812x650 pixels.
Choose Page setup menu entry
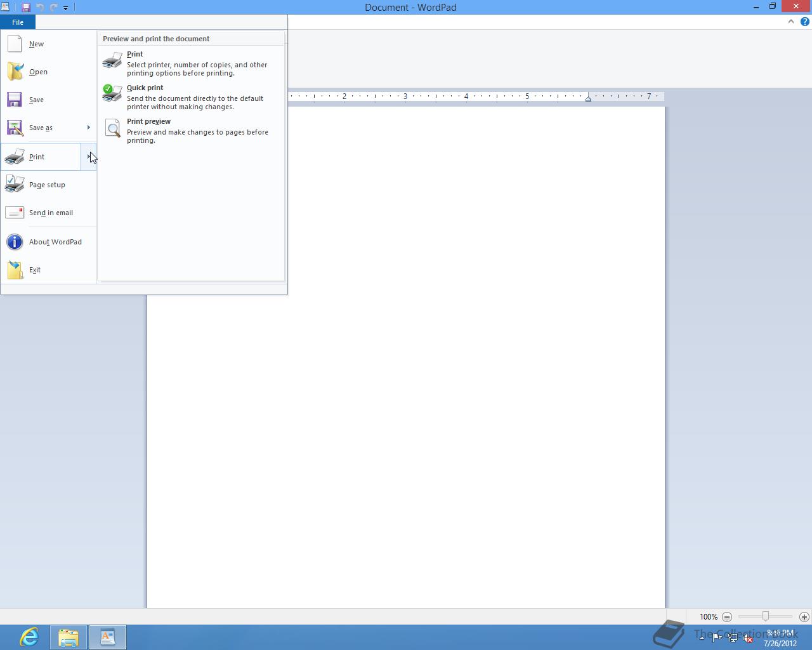click(x=49, y=185)
